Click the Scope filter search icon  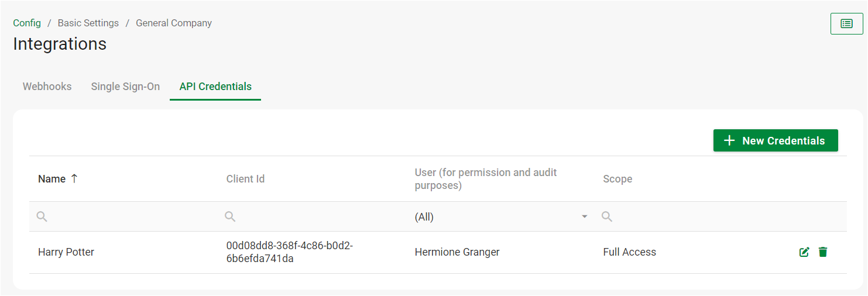click(607, 217)
